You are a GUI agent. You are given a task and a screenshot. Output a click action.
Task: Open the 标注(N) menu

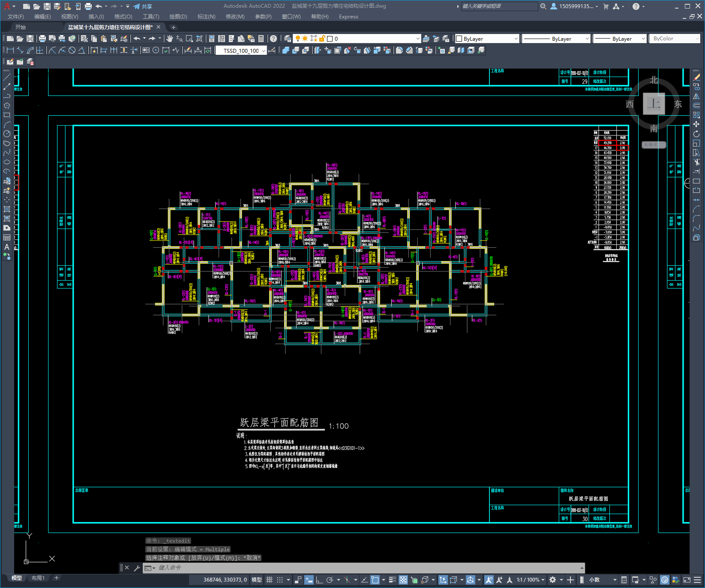point(206,17)
